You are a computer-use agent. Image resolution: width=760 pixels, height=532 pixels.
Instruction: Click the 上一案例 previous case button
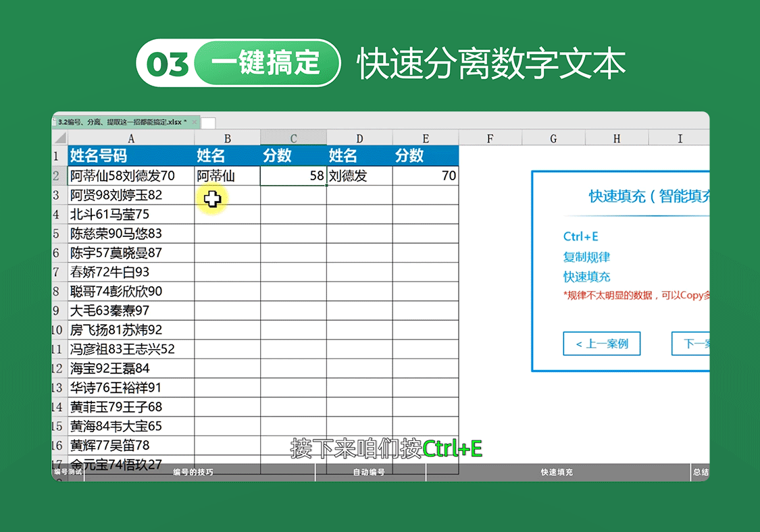tap(601, 344)
